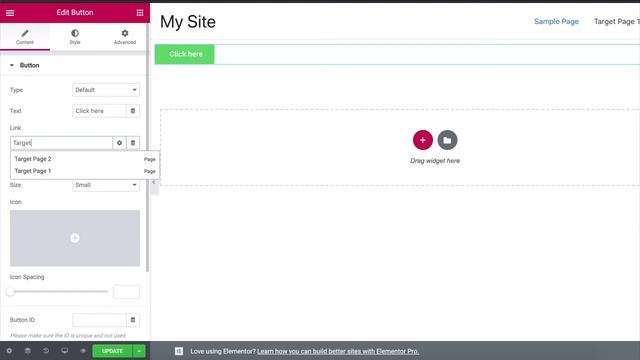Choose an icon in Icon picker area
The width and height of the screenshot is (640, 360).
click(75, 238)
